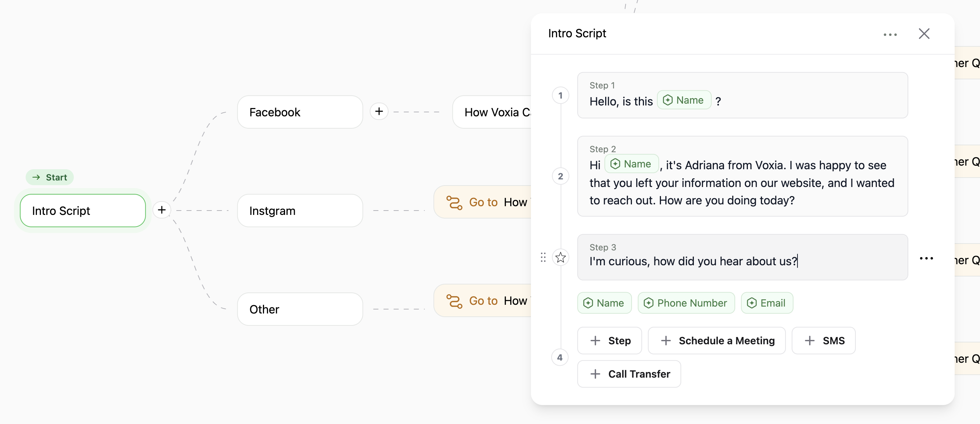Insert the Name variable below Step 3
This screenshot has width=980, height=424.
604,303
